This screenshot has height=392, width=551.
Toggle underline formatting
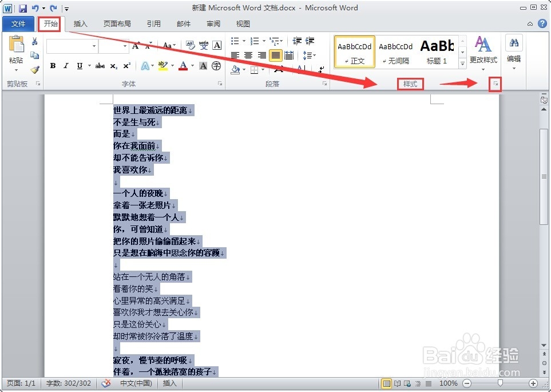click(80, 66)
